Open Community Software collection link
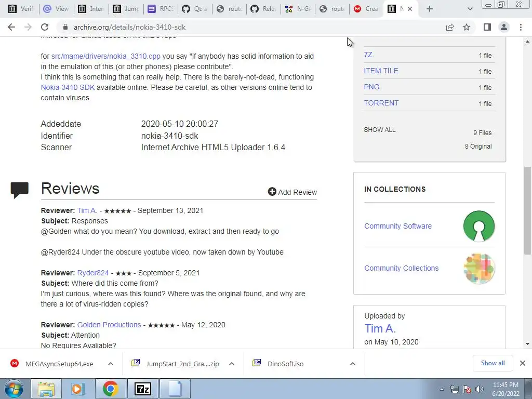 pos(398,226)
